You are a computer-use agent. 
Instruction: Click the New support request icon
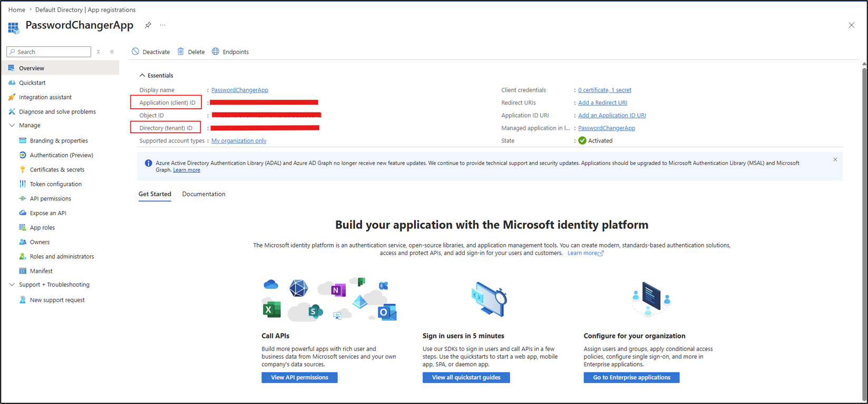[23, 300]
